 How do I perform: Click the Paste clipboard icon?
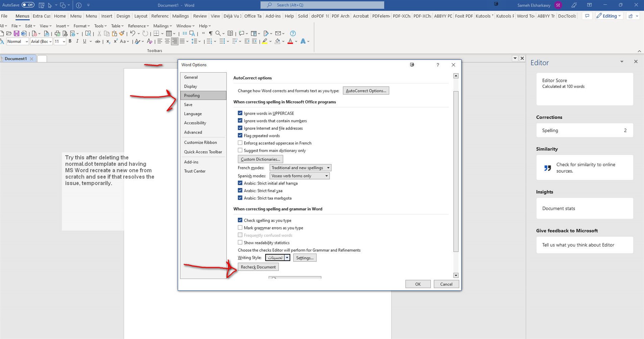(x=114, y=33)
